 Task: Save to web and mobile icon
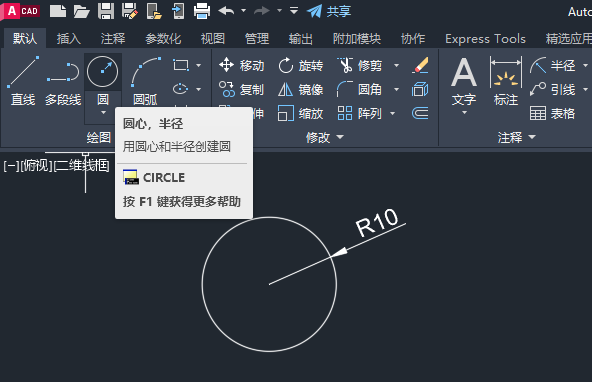point(178,11)
